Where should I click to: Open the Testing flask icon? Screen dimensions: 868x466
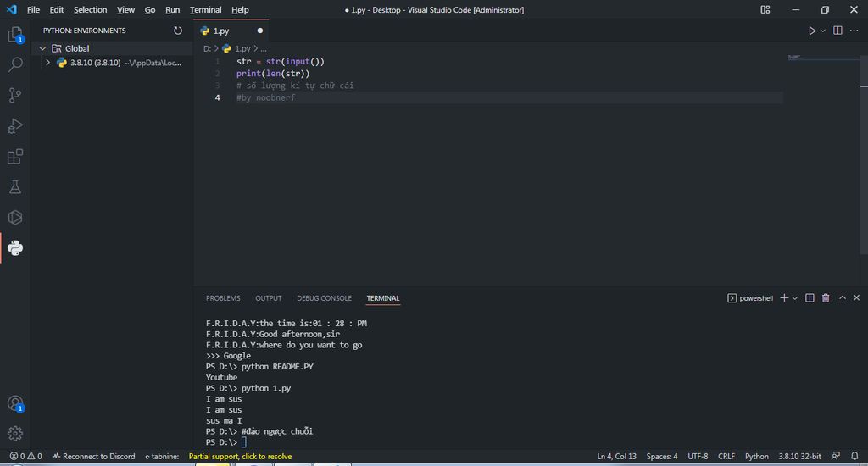(15, 187)
